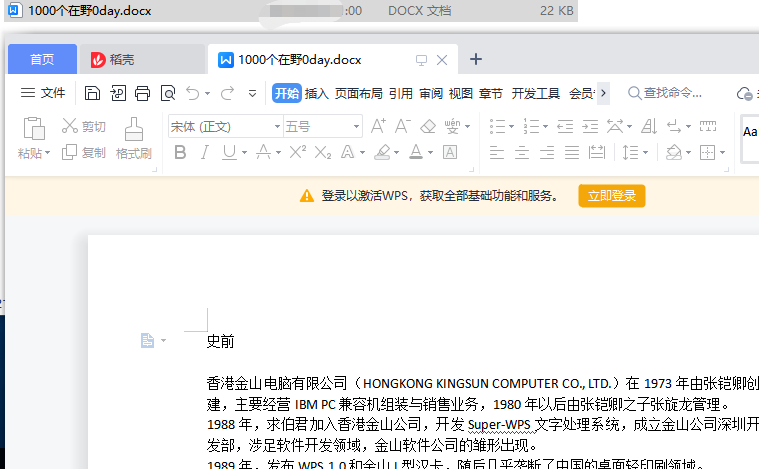Image resolution: width=759 pixels, height=469 pixels.
Task: Click the Paste clipboard icon
Action: click(34, 128)
